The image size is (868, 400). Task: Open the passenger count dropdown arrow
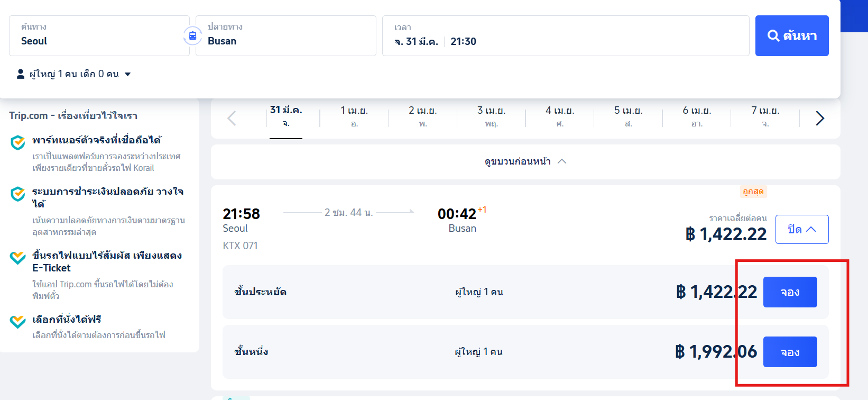(127, 74)
